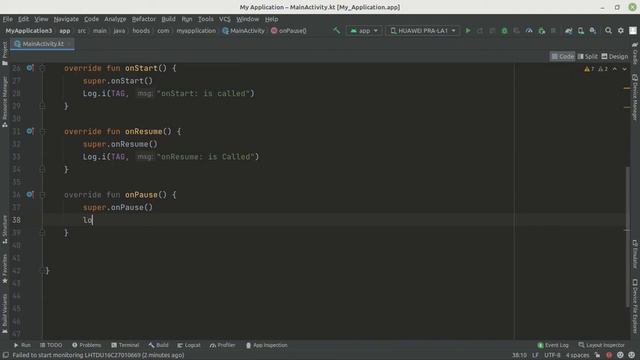Open the Event Log

coord(553,345)
